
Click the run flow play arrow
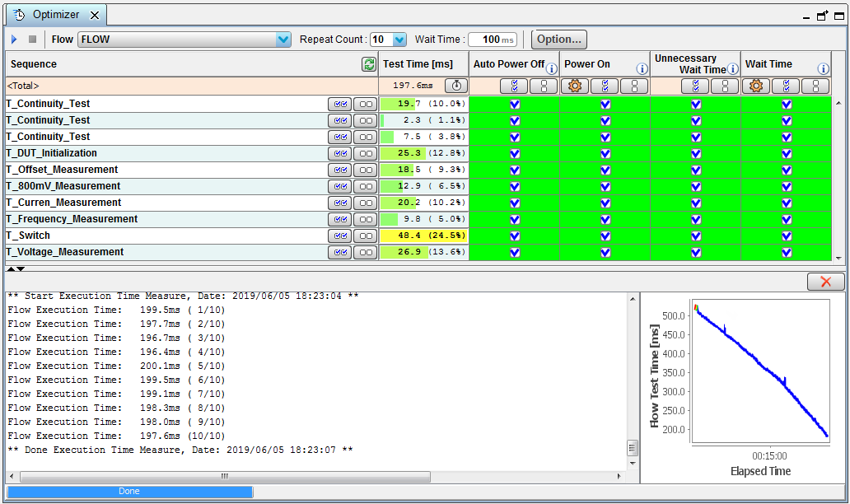(14, 40)
